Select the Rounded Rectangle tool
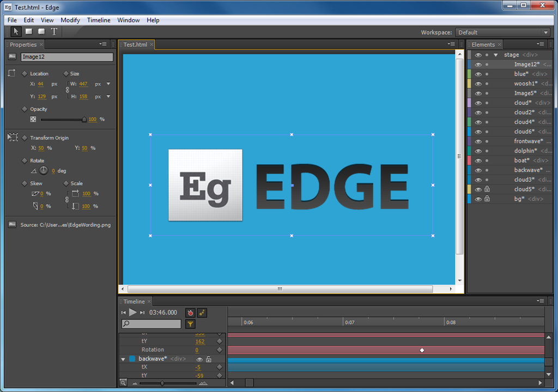Viewport: 558px width, 392px height. (x=41, y=31)
